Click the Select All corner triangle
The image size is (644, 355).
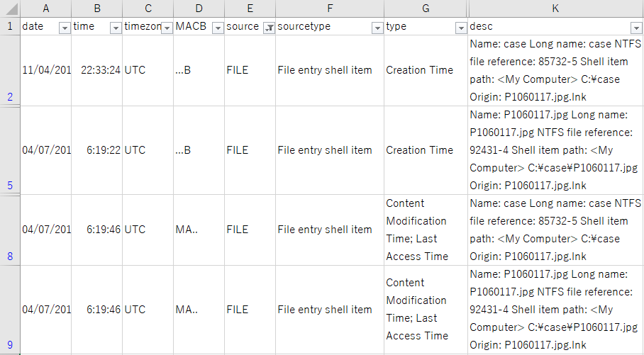click(x=10, y=9)
